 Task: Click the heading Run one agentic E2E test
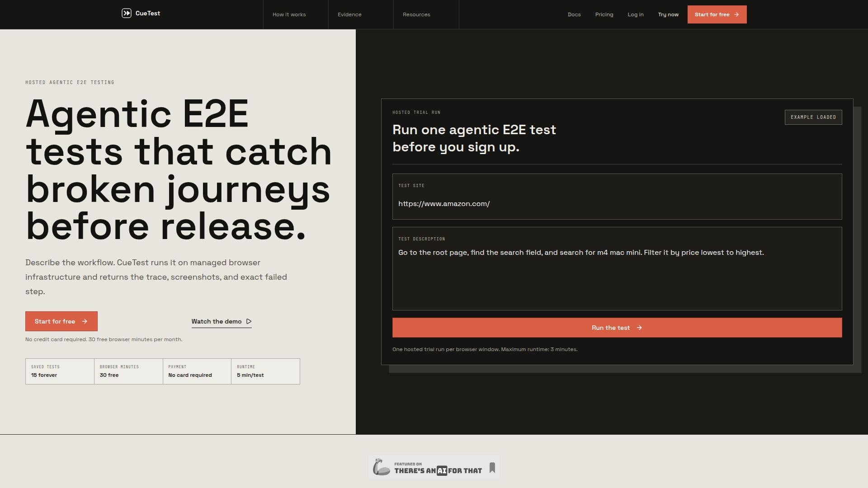[x=474, y=138]
